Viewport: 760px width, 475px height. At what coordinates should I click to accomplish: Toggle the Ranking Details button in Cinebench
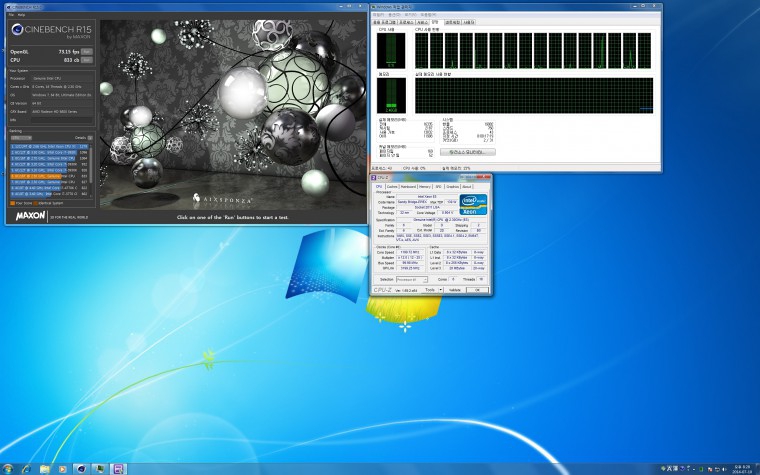point(90,138)
